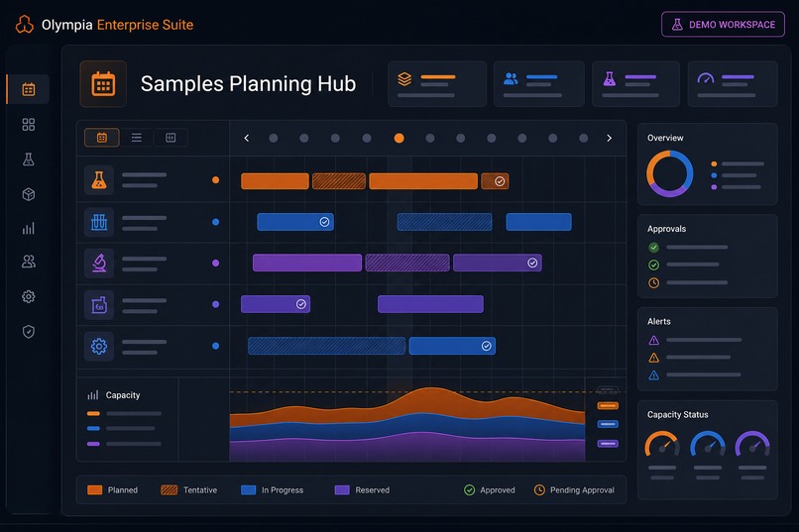Open the longest solid orange task bar
Image resolution: width=799 pixels, height=532 pixels.
coord(423,181)
